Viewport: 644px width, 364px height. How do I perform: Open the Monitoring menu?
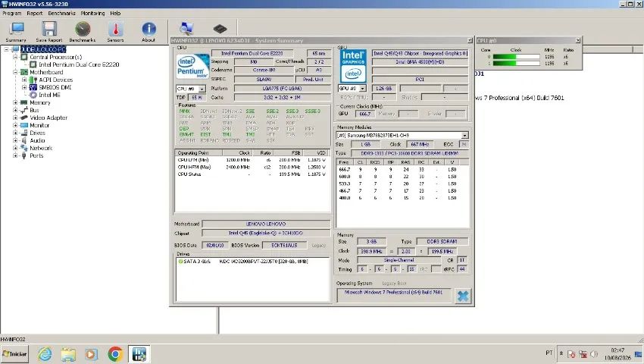pyautogui.click(x=93, y=13)
